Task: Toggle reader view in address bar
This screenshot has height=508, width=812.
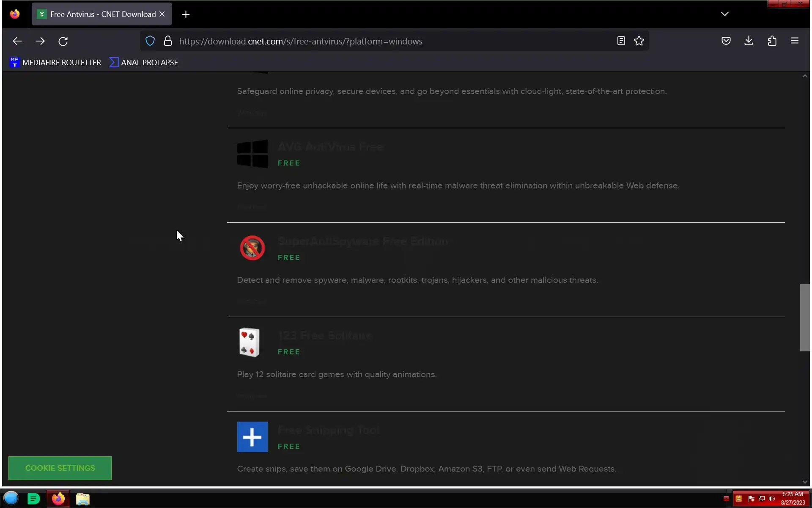Action: [621, 41]
